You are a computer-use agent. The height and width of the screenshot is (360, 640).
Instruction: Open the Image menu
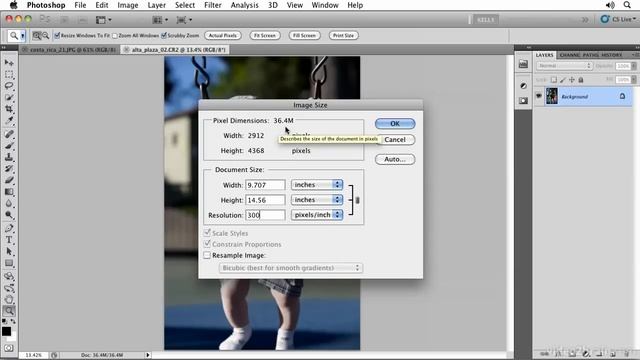(x=128, y=5)
